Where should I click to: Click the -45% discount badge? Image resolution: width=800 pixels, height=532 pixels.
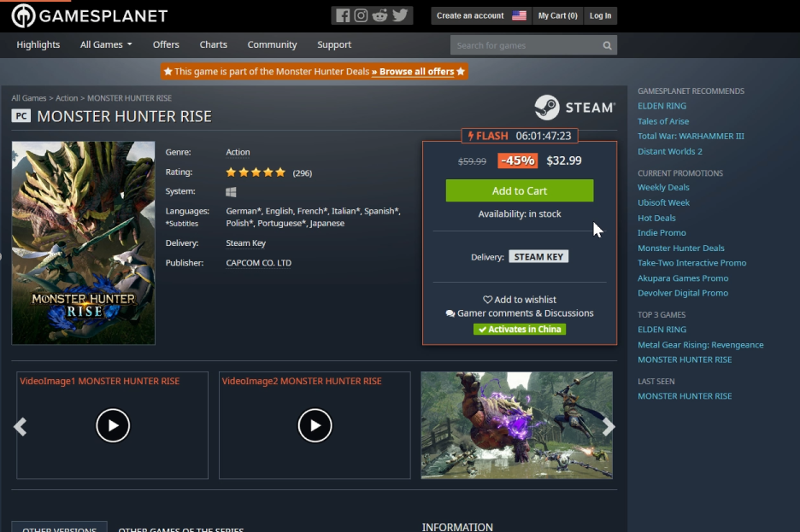[517, 161]
